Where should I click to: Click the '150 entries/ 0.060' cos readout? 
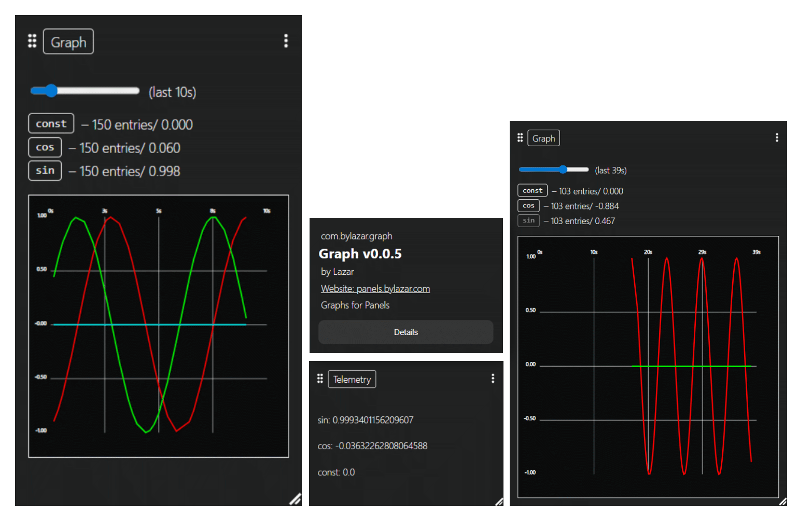130,148
